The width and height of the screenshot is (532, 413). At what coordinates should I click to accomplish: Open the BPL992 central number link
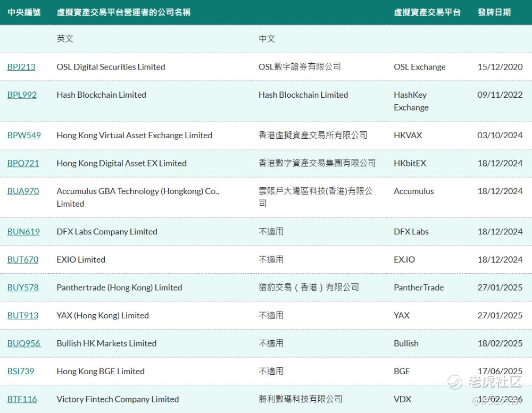(x=22, y=95)
